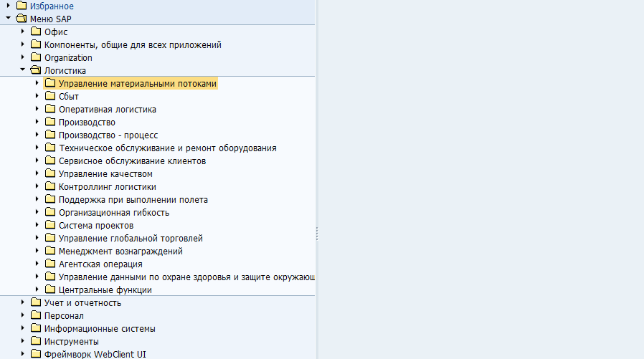This screenshot has height=359, width=644.
Task: Select the Производство label
Action: pyautogui.click(x=87, y=123)
